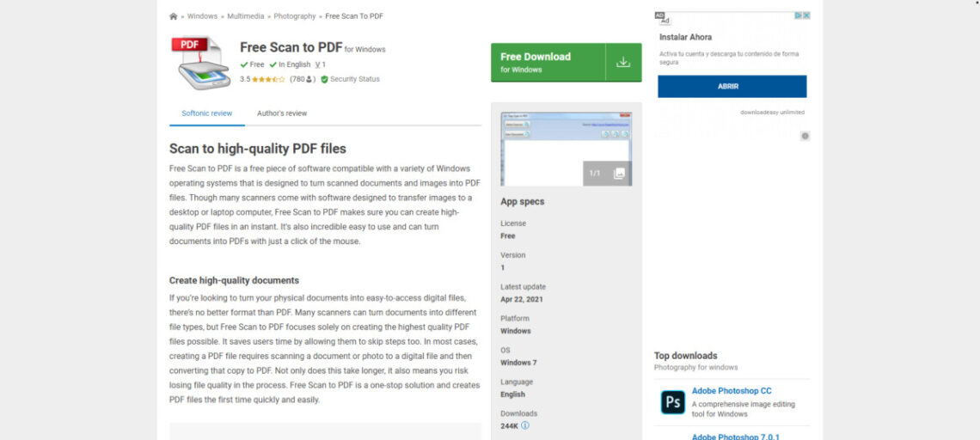Viewport: 980px width, 440px height.
Task: Click the Downloads info icon beside 244K
Action: pos(525,425)
